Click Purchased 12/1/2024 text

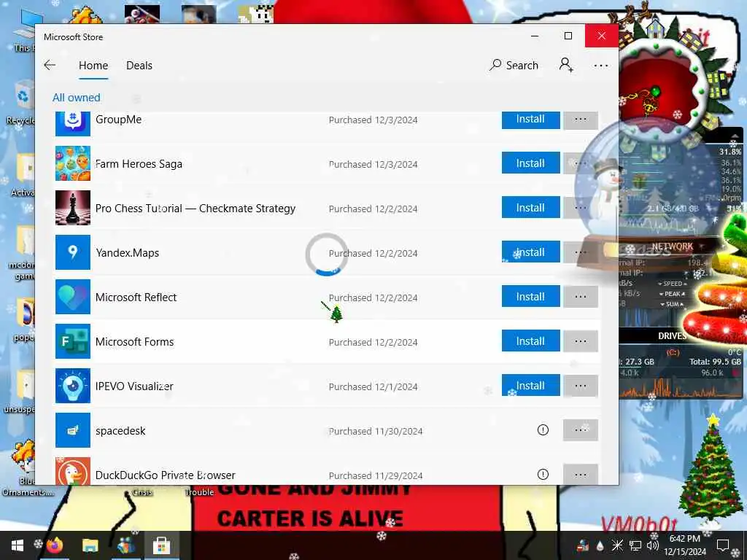click(373, 386)
